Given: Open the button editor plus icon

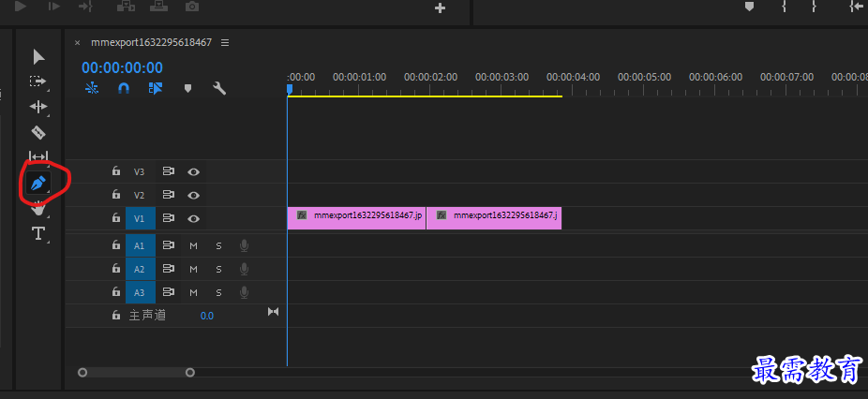Looking at the screenshot, I should tap(440, 8).
